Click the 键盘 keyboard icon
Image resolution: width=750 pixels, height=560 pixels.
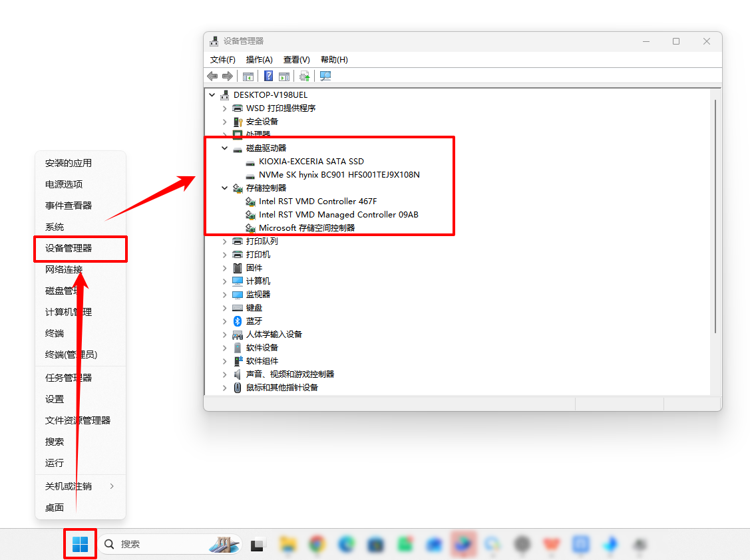click(x=237, y=308)
